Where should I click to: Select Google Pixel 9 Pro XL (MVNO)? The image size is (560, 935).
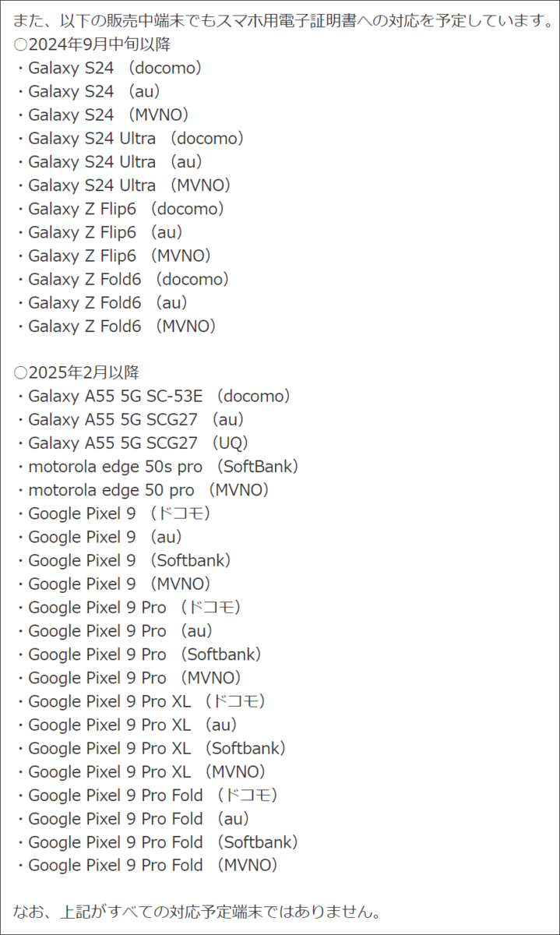click(142, 771)
